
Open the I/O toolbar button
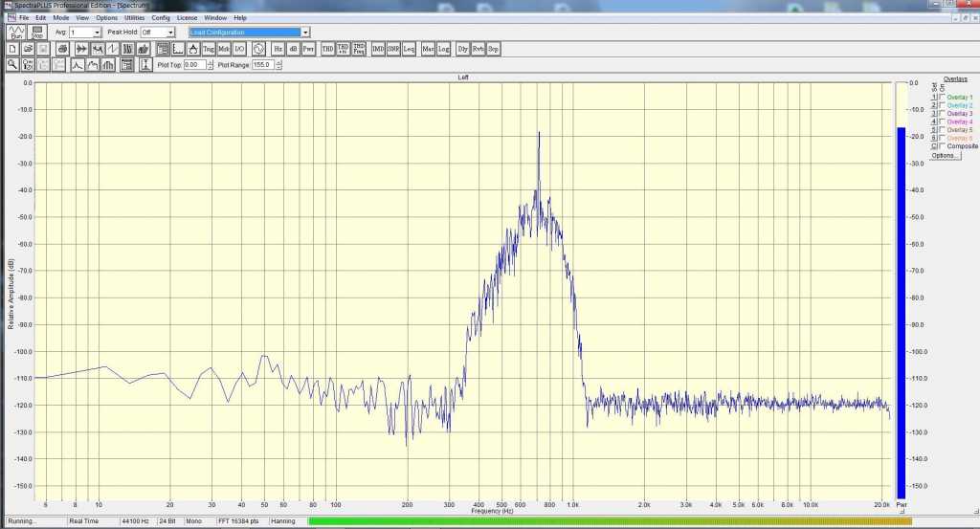click(239, 49)
